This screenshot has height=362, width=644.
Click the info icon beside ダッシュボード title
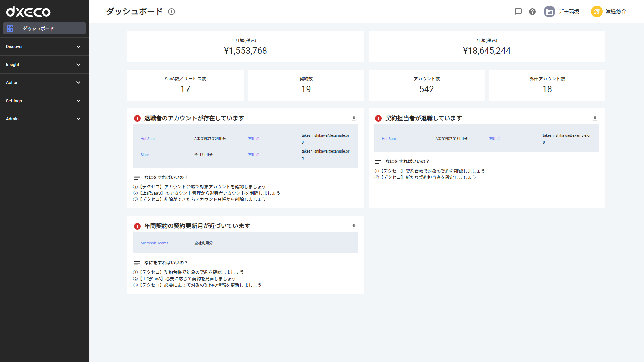pos(171,12)
